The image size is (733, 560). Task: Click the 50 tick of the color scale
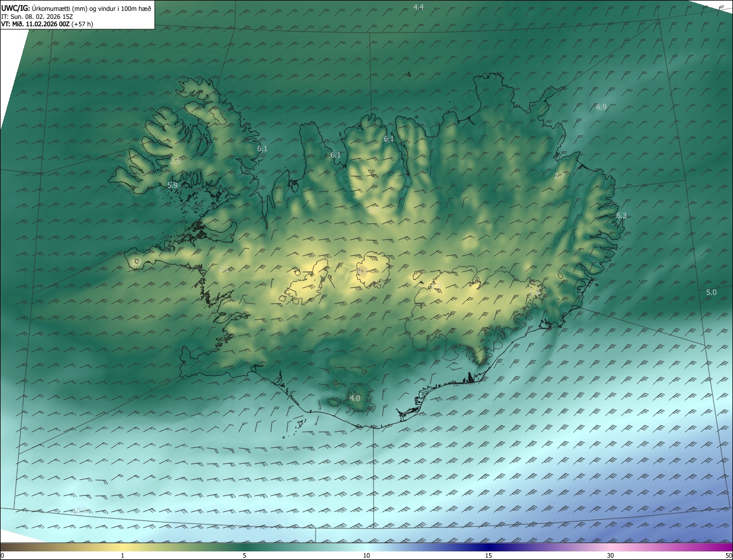point(728,555)
